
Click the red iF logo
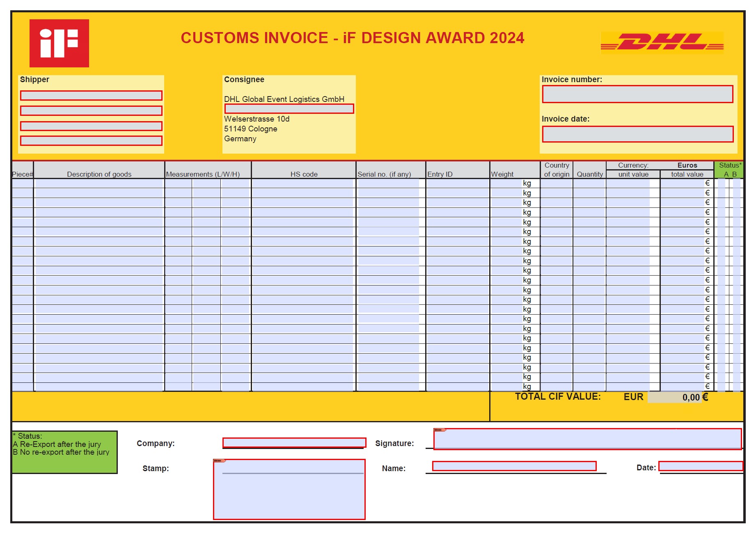tap(59, 43)
